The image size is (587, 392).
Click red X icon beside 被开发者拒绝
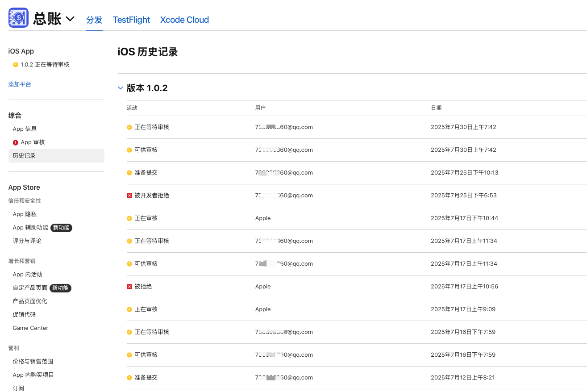click(129, 196)
